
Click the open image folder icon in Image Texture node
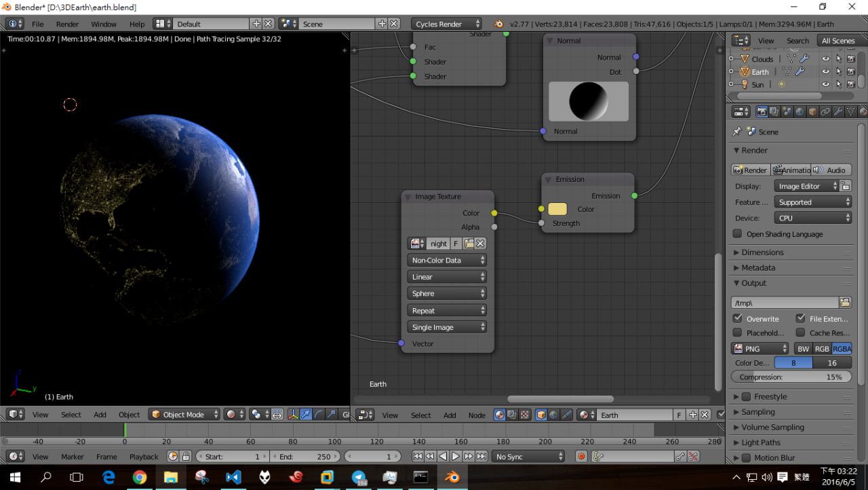[469, 244]
